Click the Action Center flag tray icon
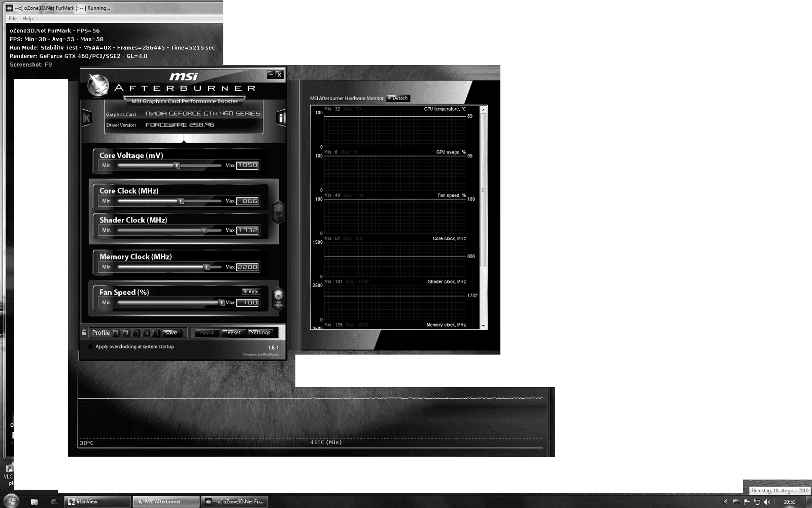Viewport: 812px width, 508px height. coord(747,502)
